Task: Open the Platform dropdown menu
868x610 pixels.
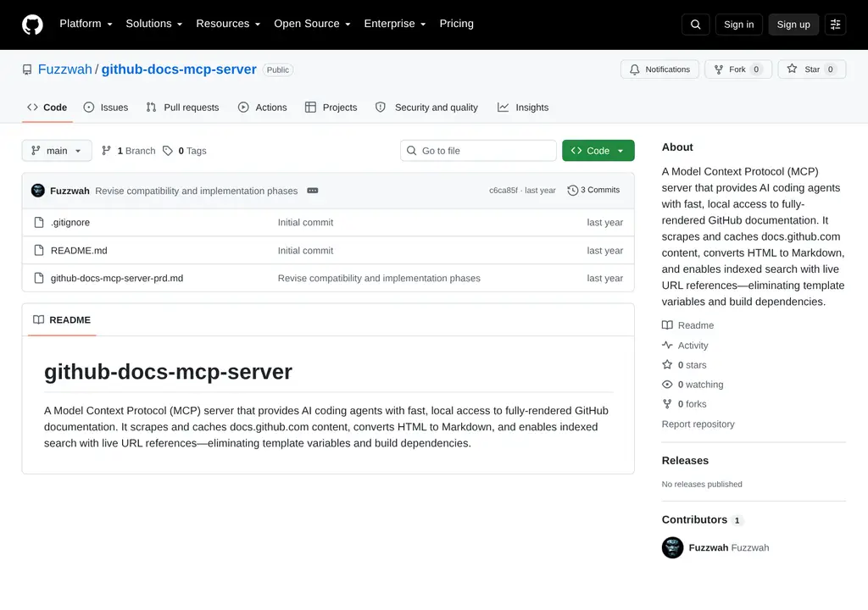Action: (x=86, y=24)
